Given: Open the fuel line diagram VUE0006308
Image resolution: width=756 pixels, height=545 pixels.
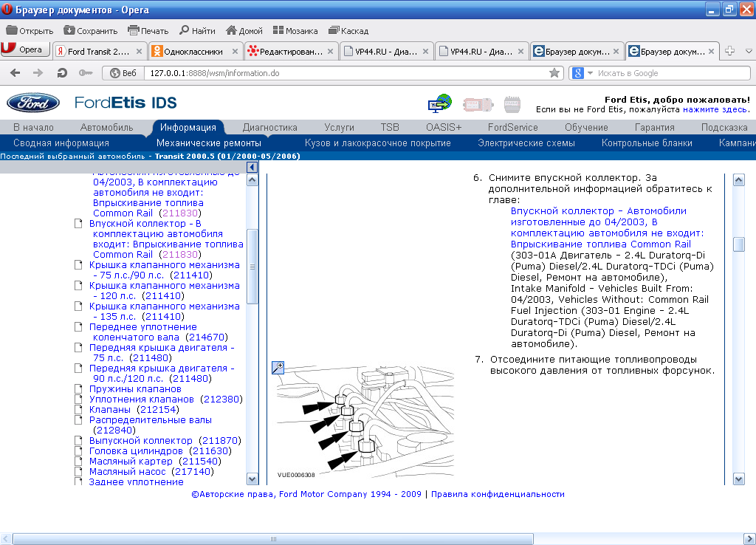Looking at the screenshot, I should [365, 422].
